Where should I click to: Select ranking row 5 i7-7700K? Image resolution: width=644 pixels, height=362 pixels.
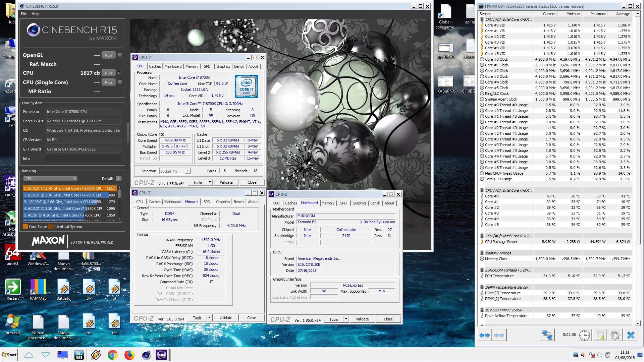69,215
